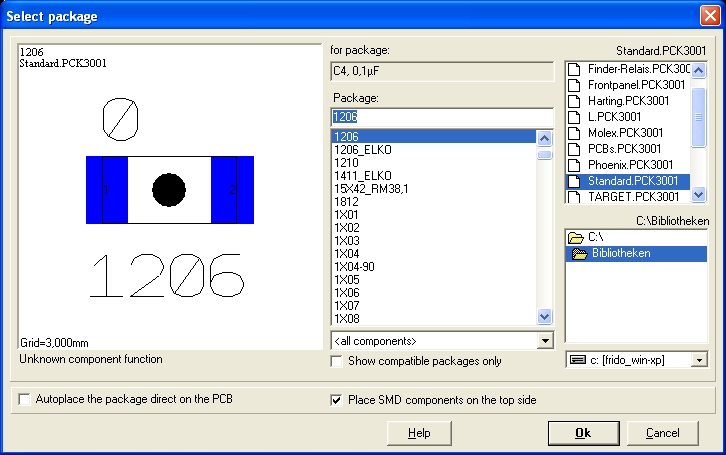726x455 pixels.
Task: Click the Phoenix.PCK3001 document icon
Action: point(574,165)
